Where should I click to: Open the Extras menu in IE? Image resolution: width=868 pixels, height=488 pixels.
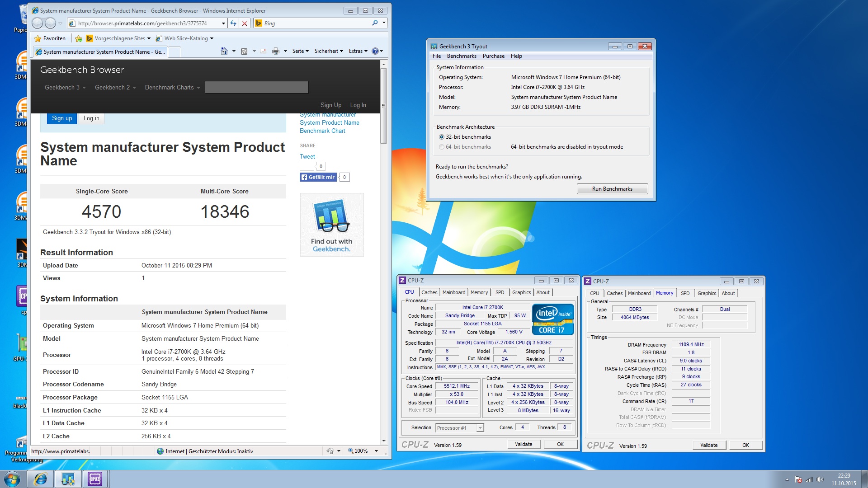pyautogui.click(x=358, y=51)
